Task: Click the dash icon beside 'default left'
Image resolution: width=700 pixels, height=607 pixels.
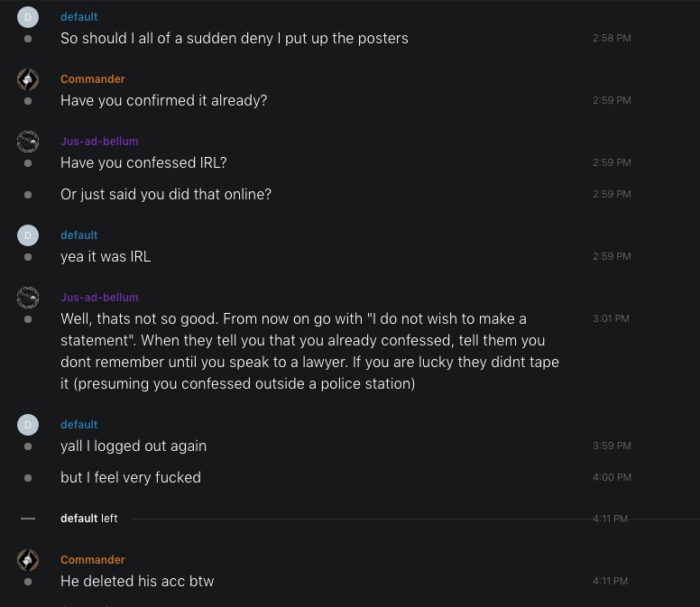Action: tap(28, 519)
